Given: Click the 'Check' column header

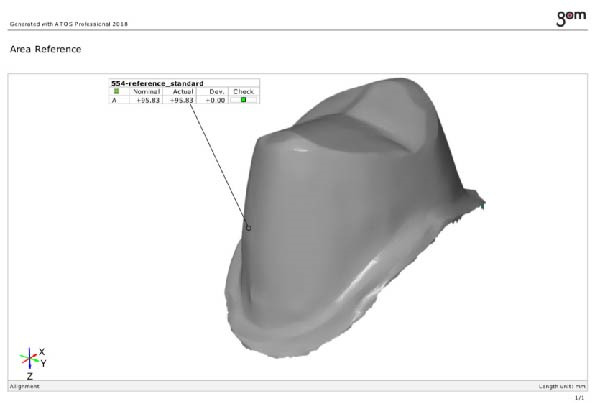Looking at the screenshot, I should click(244, 91).
